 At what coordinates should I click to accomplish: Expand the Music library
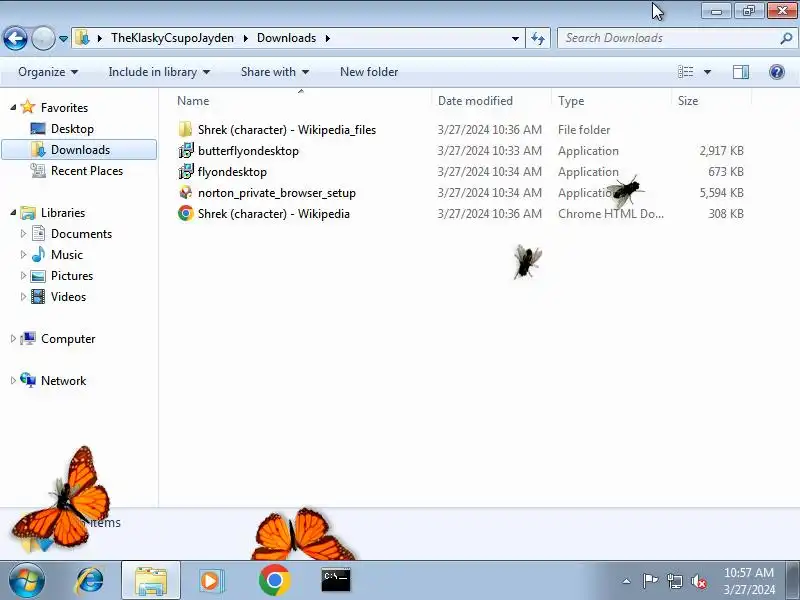point(23,255)
